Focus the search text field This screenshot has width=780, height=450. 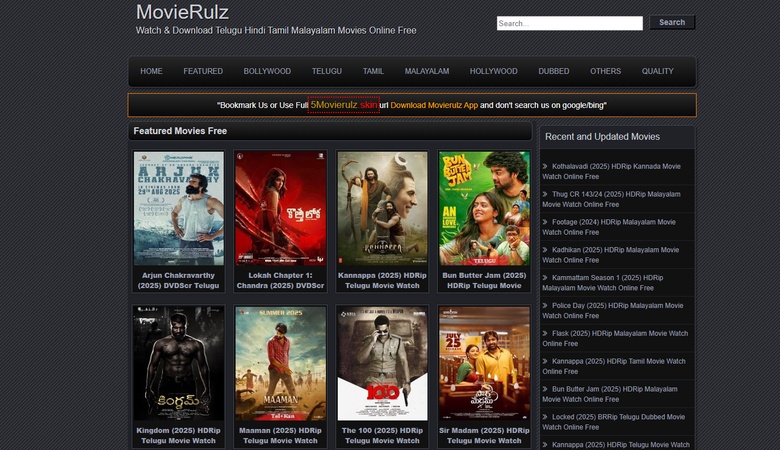(569, 23)
